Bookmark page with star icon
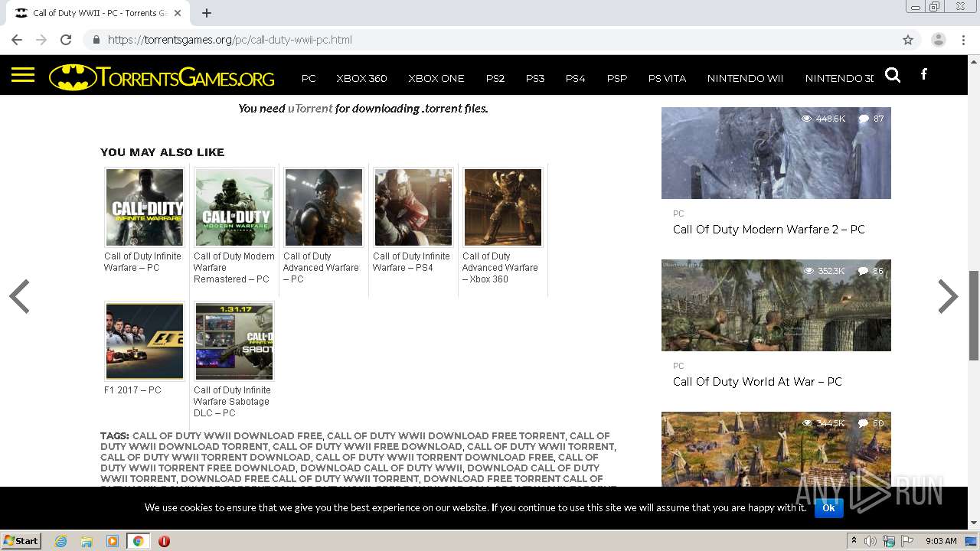The image size is (980, 551). pos(908,40)
